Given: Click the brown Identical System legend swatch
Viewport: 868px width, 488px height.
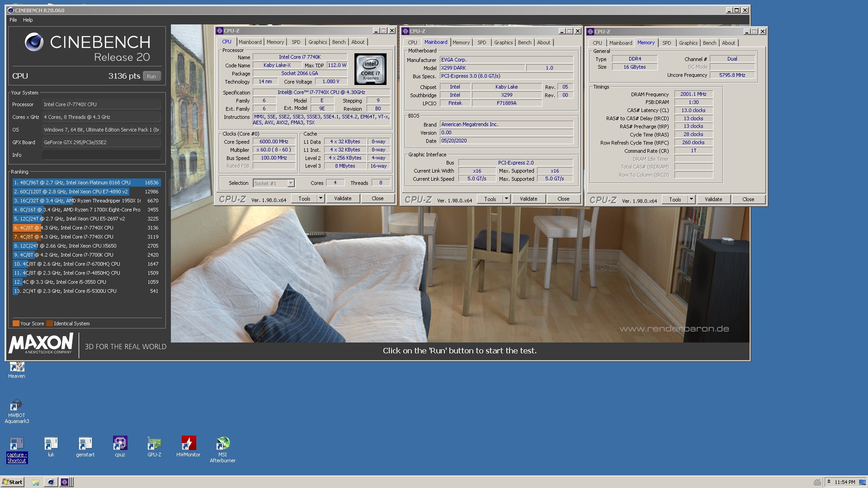Looking at the screenshot, I should [49, 324].
